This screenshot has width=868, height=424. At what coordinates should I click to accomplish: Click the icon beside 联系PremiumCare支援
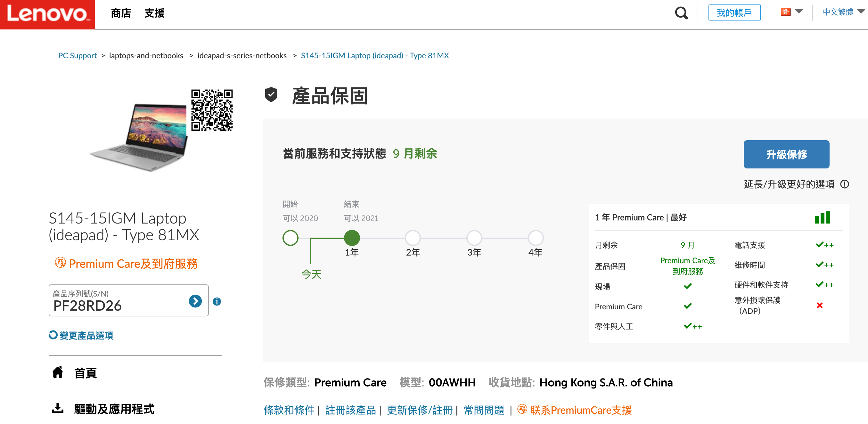coord(522,409)
